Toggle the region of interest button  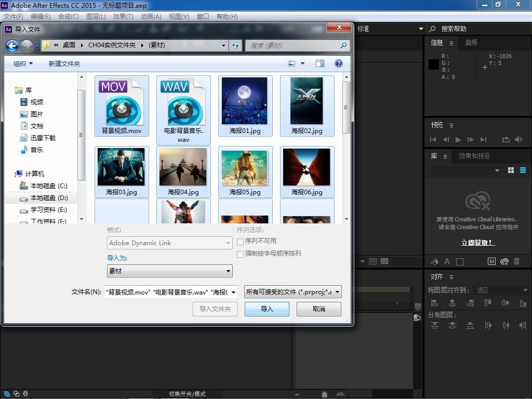coord(373,261)
